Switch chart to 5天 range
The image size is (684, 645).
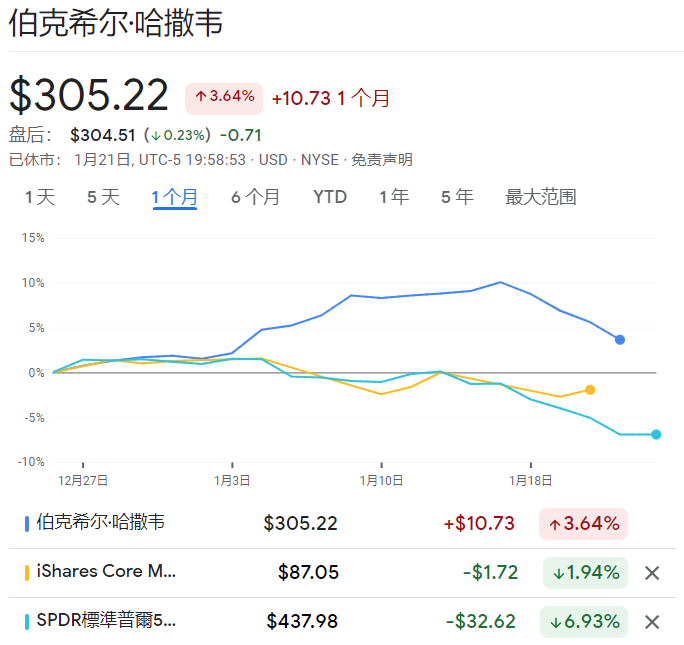tap(103, 197)
